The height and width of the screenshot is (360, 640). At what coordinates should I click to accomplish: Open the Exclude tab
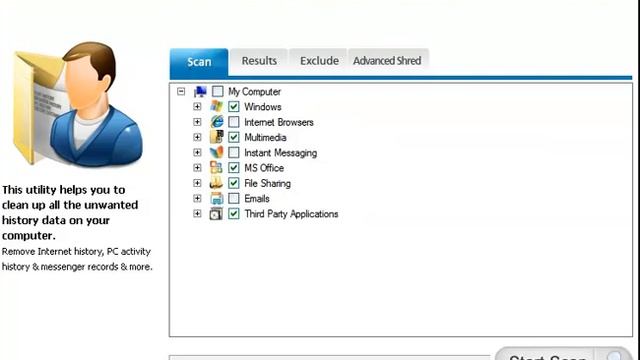[319, 61]
